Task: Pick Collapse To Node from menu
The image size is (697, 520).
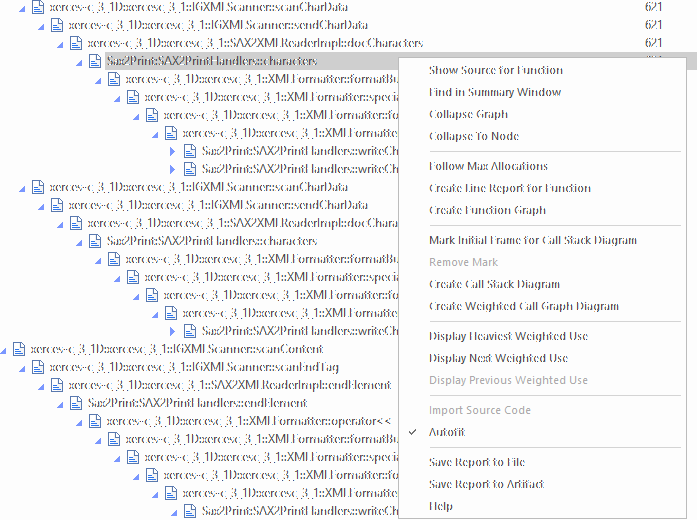Action: pos(473,136)
